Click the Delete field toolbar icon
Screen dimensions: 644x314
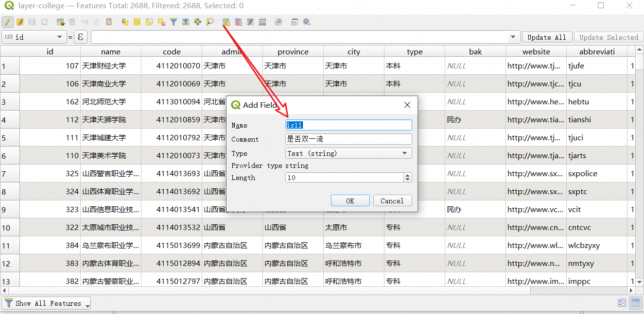point(238,22)
